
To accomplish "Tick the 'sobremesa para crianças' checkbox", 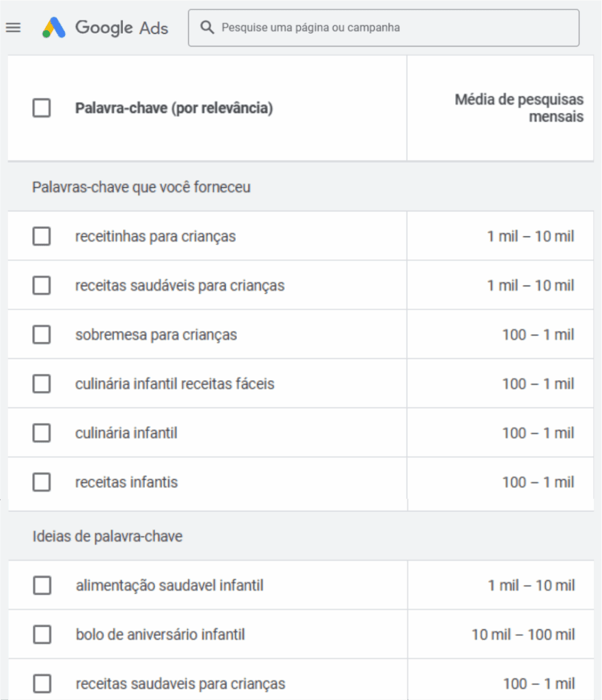I will 42,335.
